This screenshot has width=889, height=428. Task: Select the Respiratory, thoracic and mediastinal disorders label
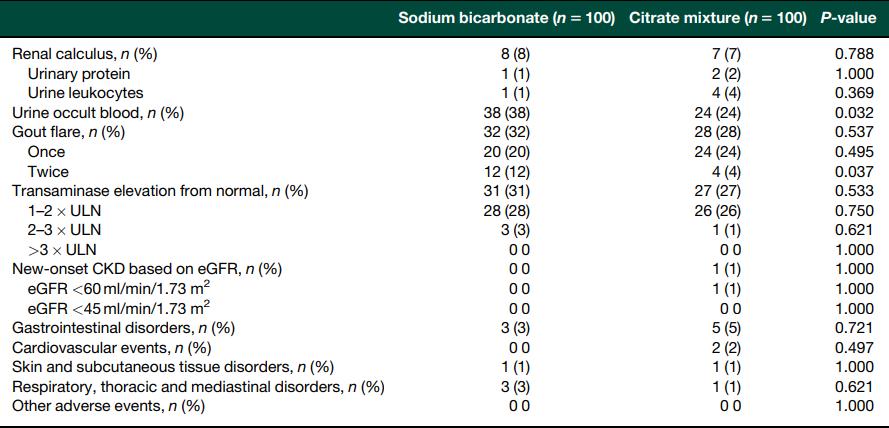(x=198, y=386)
